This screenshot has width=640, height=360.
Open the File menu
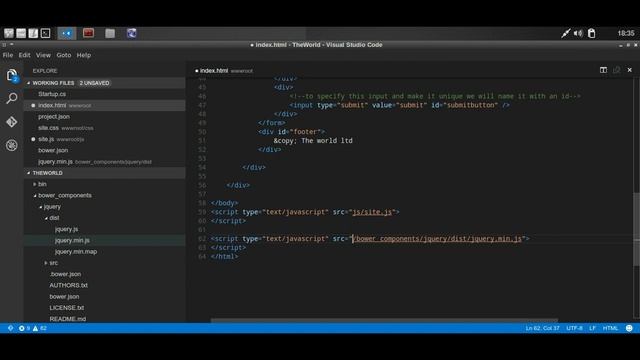click(8, 55)
